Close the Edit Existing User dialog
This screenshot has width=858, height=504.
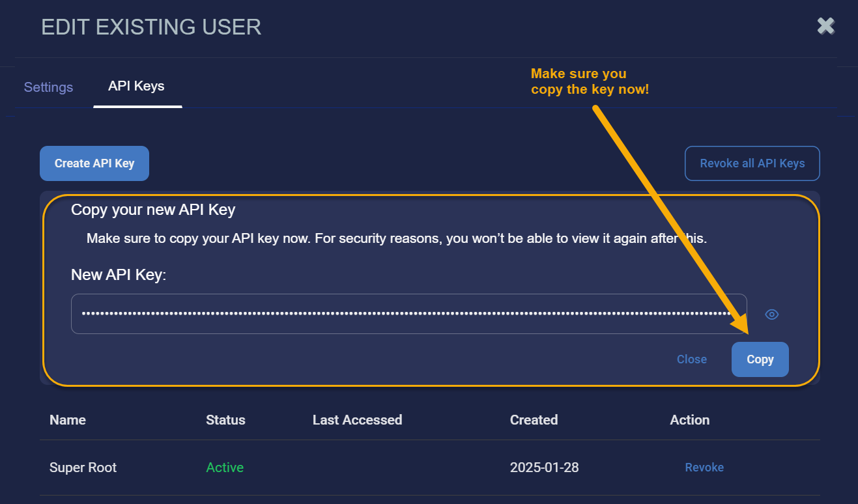point(826,26)
